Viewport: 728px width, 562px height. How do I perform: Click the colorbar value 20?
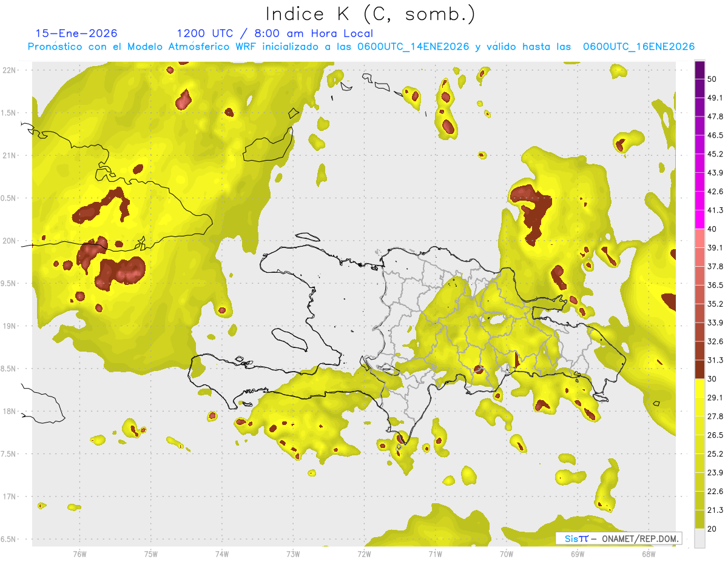tap(713, 529)
